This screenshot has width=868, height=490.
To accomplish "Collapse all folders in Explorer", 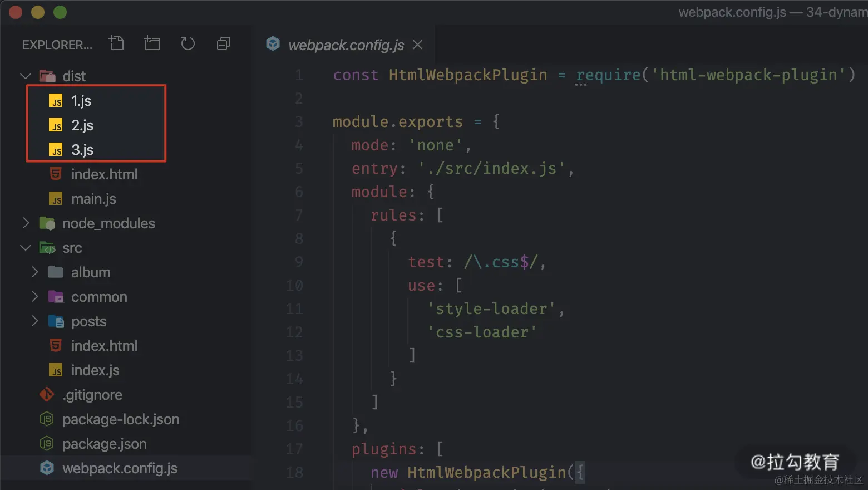I will [x=224, y=43].
